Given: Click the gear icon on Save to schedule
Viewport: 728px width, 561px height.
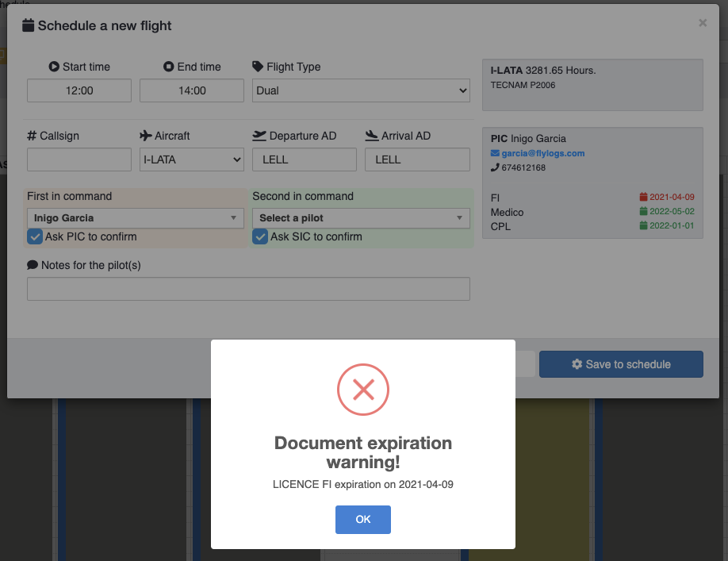Looking at the screenshot, I should click(577, 364).
